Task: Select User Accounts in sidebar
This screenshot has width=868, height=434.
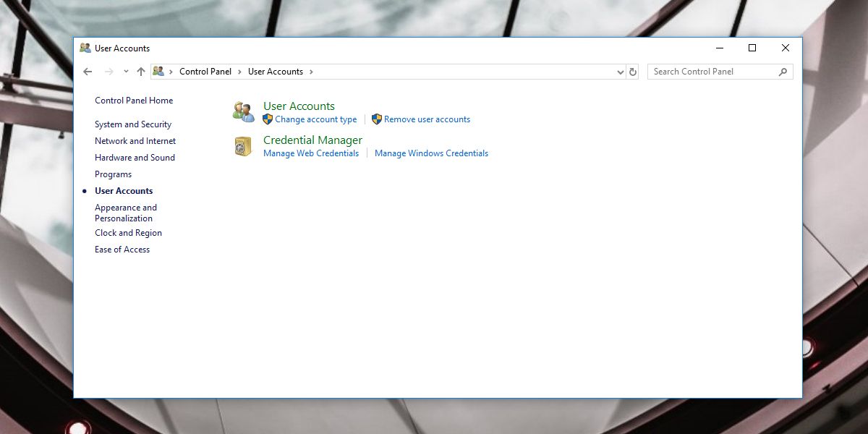Action: [x=124, y=191]
